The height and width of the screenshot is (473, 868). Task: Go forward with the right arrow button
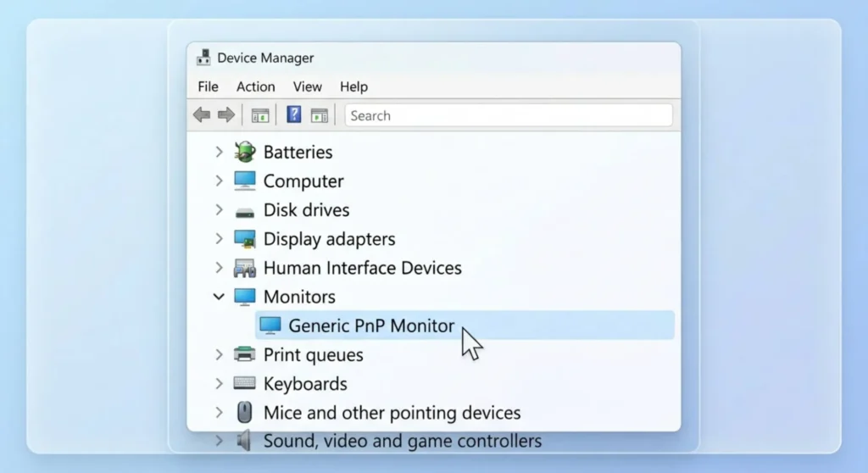(x=226, y=115)
